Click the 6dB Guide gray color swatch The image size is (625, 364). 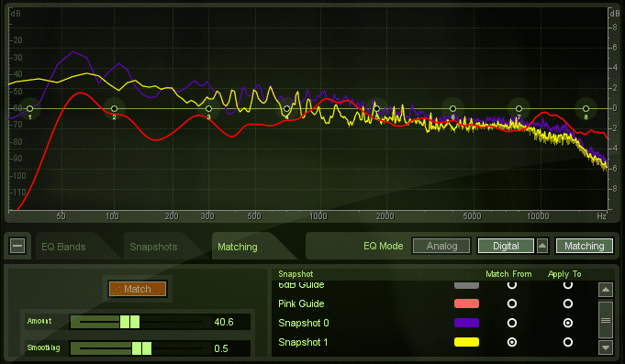pos(466,285)
